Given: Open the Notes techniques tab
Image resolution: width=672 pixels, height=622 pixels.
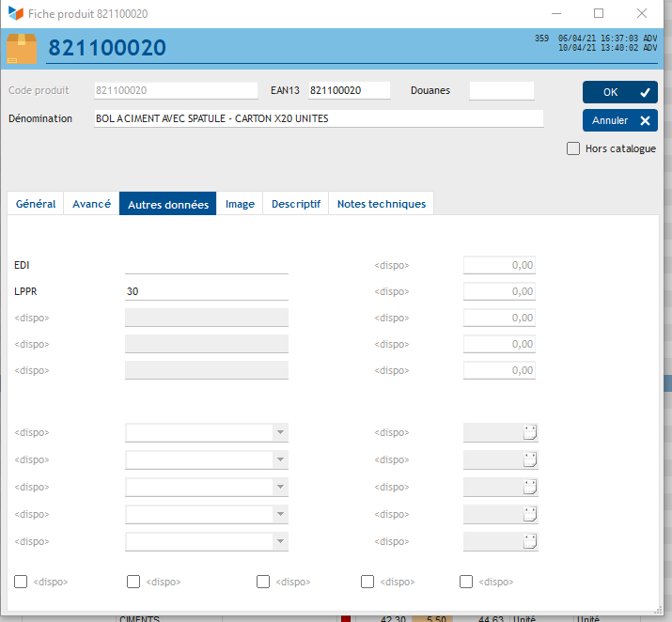Looking at the screenshot, I should pyautogui.click(x=381, y=204).
